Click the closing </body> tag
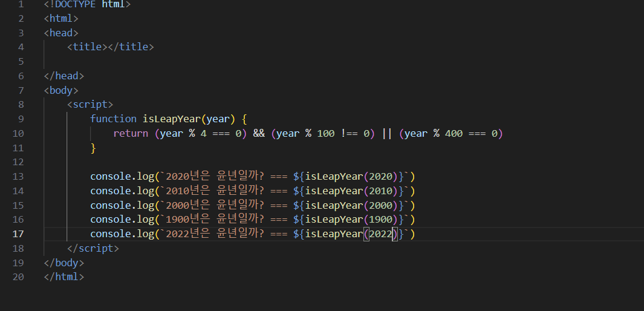 click(64, 263)
